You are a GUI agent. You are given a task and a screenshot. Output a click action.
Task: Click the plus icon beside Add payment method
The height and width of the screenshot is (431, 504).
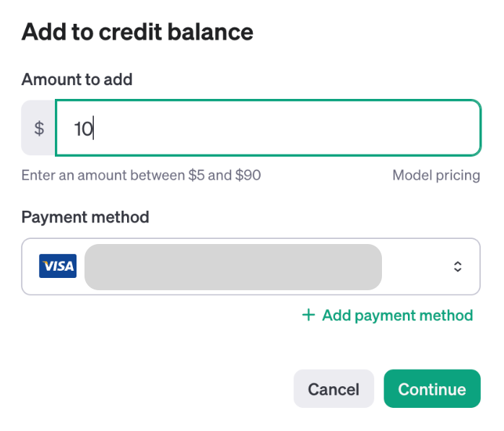308,315
